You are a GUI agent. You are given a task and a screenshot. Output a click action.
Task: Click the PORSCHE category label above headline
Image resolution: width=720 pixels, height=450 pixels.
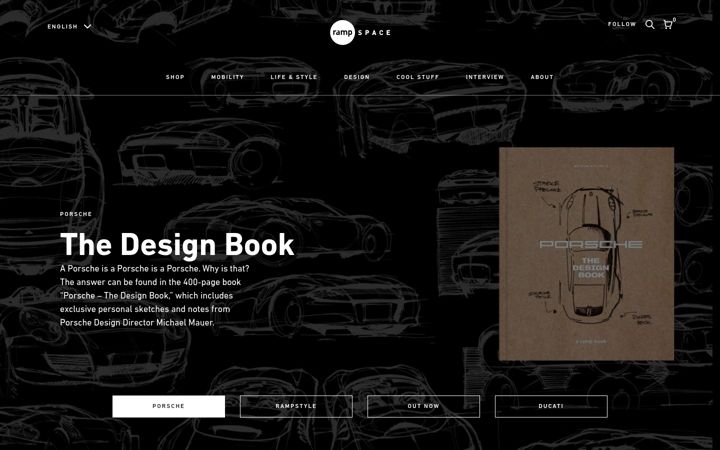(76, 214)
